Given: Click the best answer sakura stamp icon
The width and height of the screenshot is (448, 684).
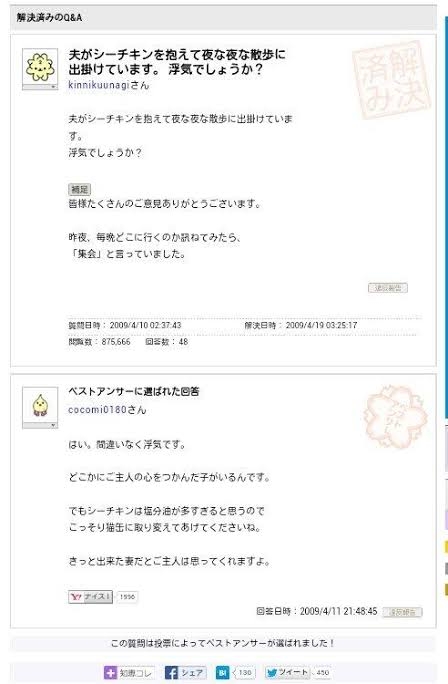Looking at the screenshot, I should pyautogui.click(x=395, y=417).
